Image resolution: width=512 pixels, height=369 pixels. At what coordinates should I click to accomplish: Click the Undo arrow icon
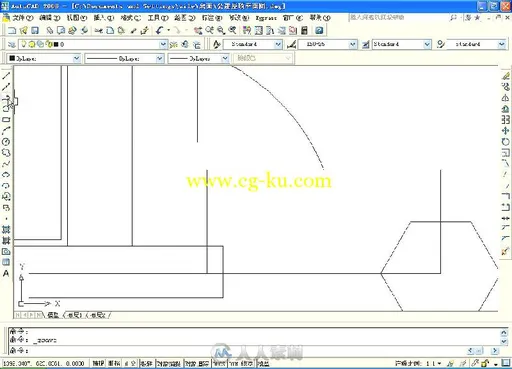coord(159,31)
